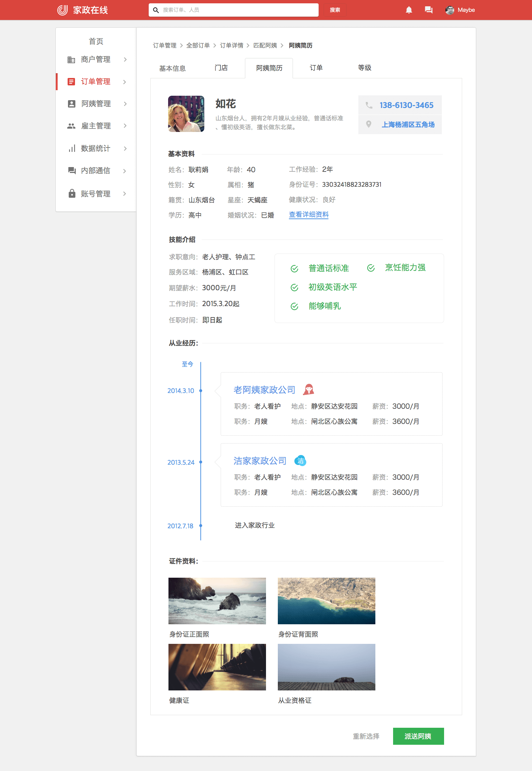Click the Maybe user avatar
Viewport: 532px width, 771px height.
tap(450, 10)
